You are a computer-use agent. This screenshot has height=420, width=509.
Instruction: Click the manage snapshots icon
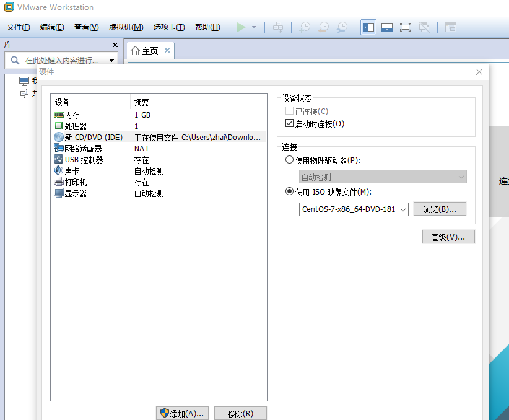coord(342,27)
